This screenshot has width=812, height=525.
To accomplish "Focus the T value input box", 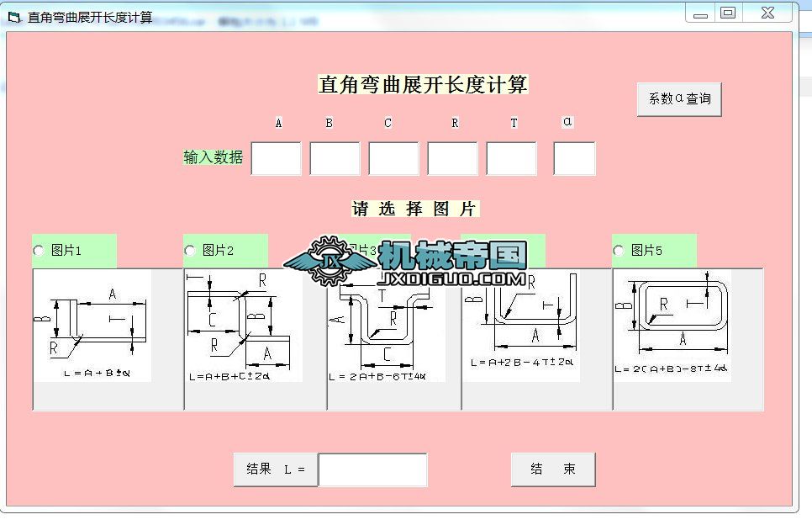I will 511,158.
